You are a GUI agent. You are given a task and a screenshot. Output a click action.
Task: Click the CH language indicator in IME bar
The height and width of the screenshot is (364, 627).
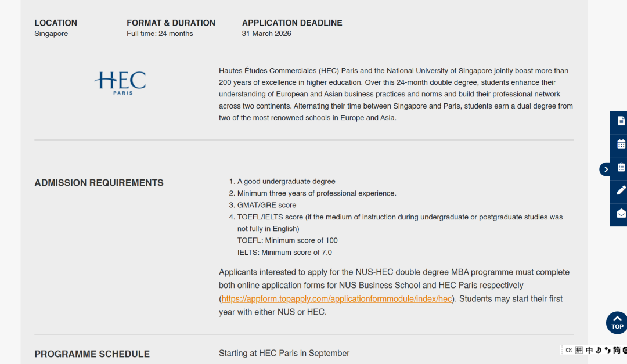(568, 350)
